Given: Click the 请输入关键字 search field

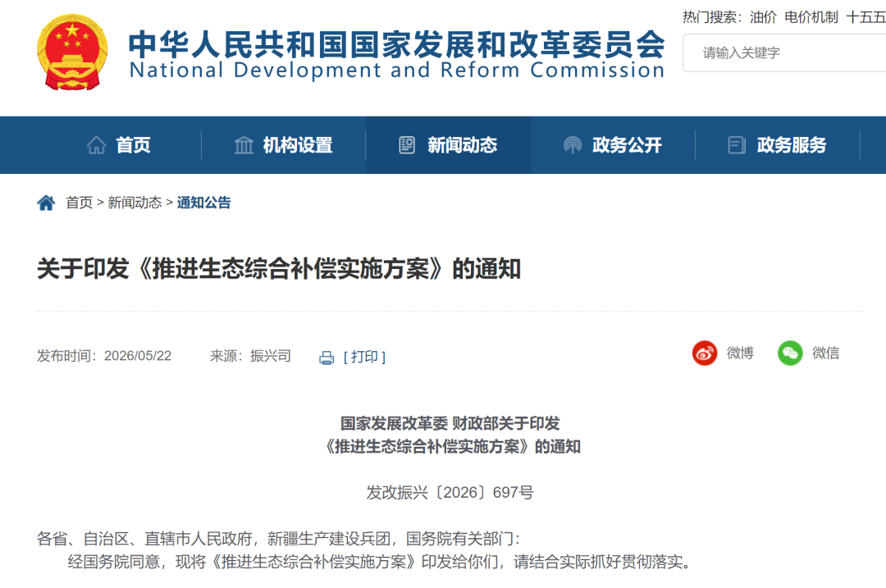Looking at the screenshot, I should (x=784, y=53).
